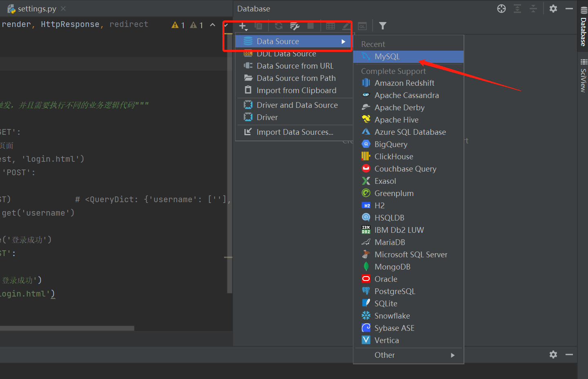The width and height of the screenshot is (588, 379).
Task: Click the filter funnel icon
Action: tap(383, 26)
